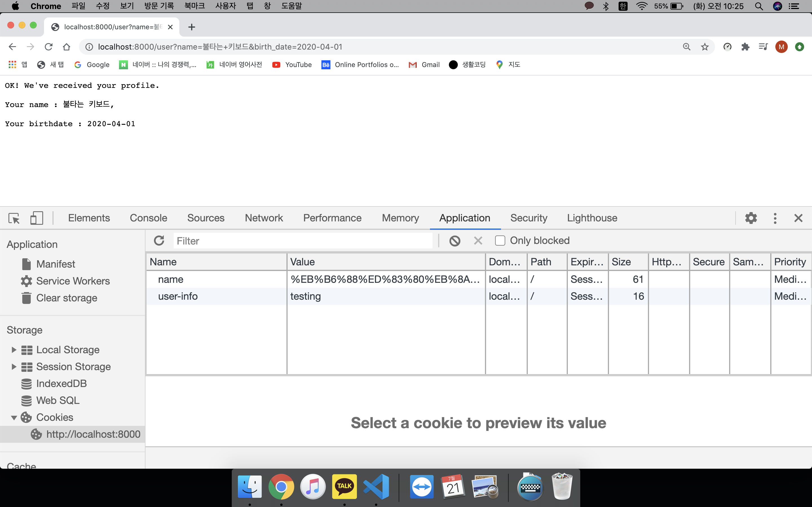Screen dimensions: 812x507
Task: Check the Only blocked checkbox
Action: coord(500,241)
